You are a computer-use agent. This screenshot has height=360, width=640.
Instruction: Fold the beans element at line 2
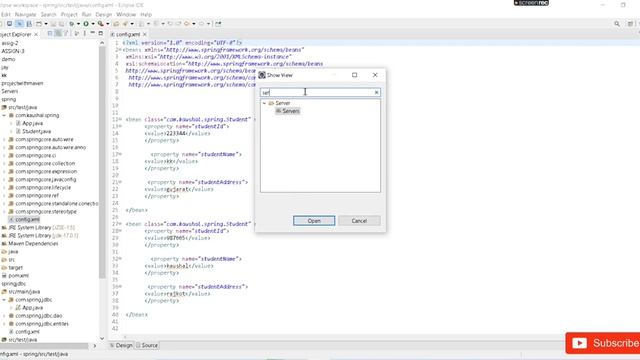[x=120, y=50]
